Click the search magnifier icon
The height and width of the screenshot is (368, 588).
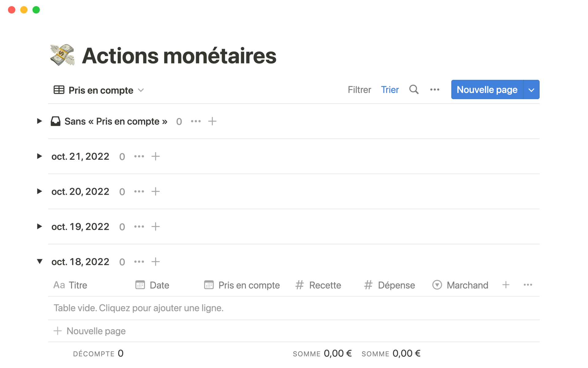coord(414,90)
